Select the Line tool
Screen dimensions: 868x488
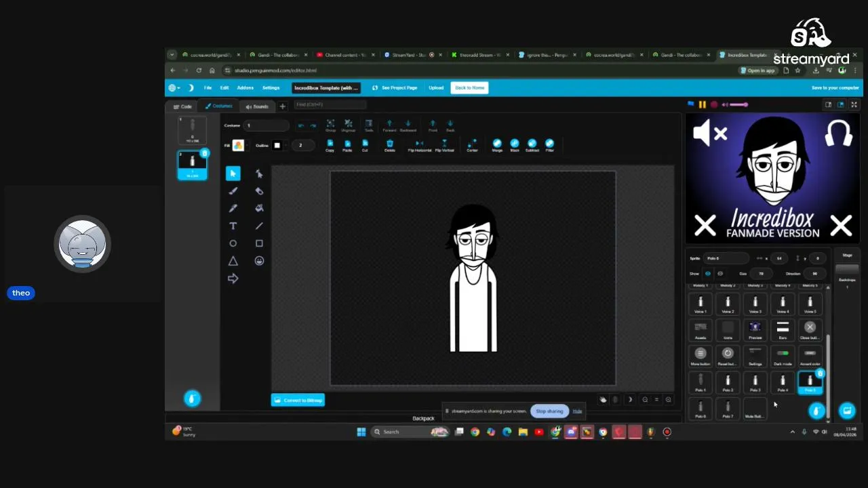(259, 226)
